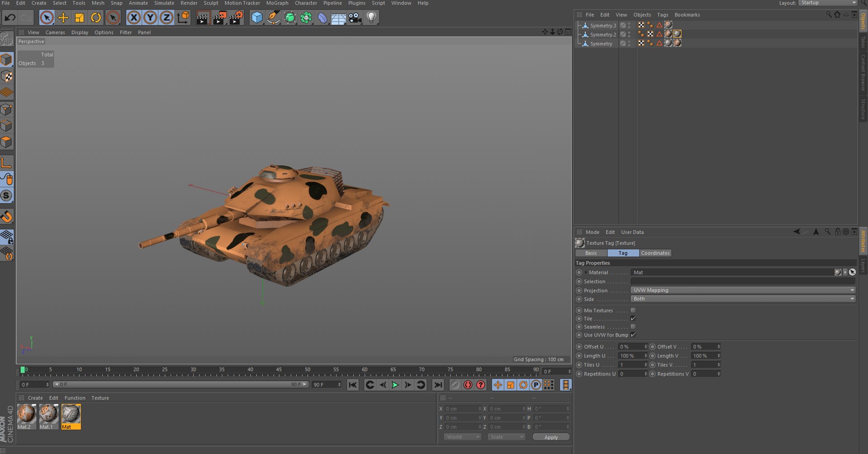Screen dimensions: 868x454
Task: Open the Scale dropdown in coordinates panel
Action: pyautogui.click(x=506, y=437)
